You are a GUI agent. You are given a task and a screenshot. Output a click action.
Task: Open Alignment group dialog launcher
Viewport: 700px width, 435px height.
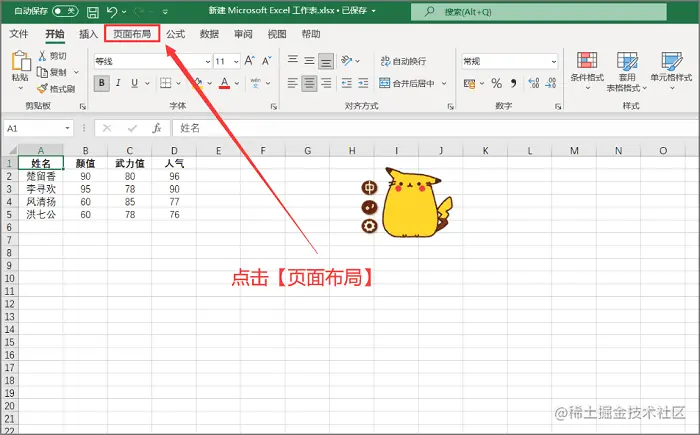click(x=450, y=106)
